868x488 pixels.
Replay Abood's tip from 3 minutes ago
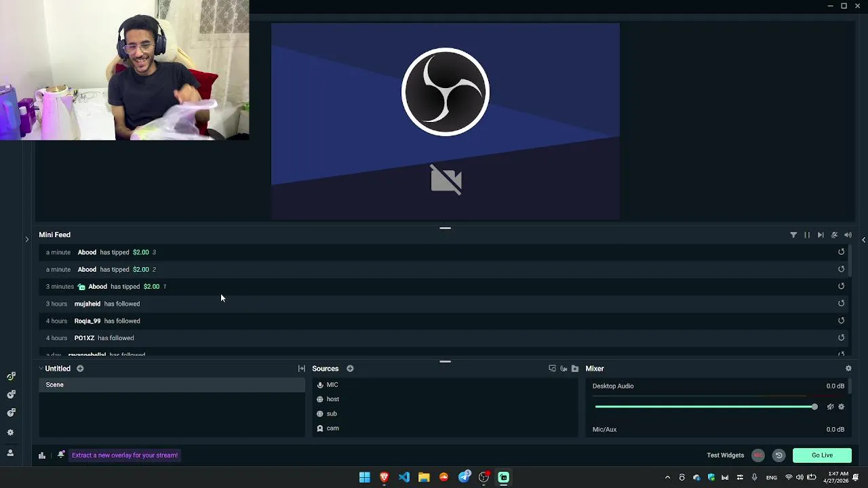coord(841,286)
